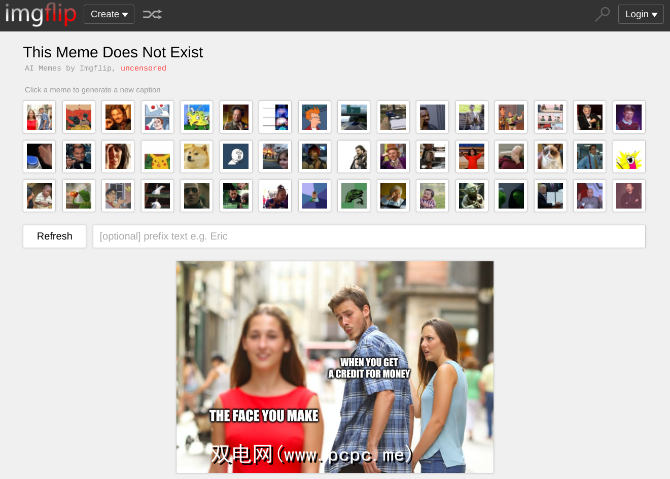Choose the Grumpy Cat meme template
Image resolution: width=670 pixels, height=479 pixels.
pos(550,156)
